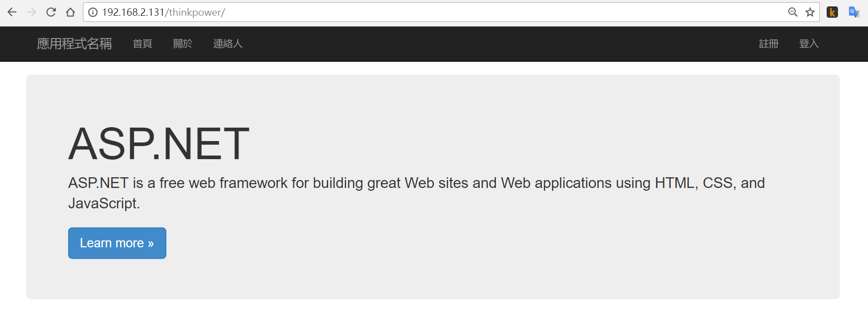
Task: Go to the 登入 login link
Action: click(809, 44)
